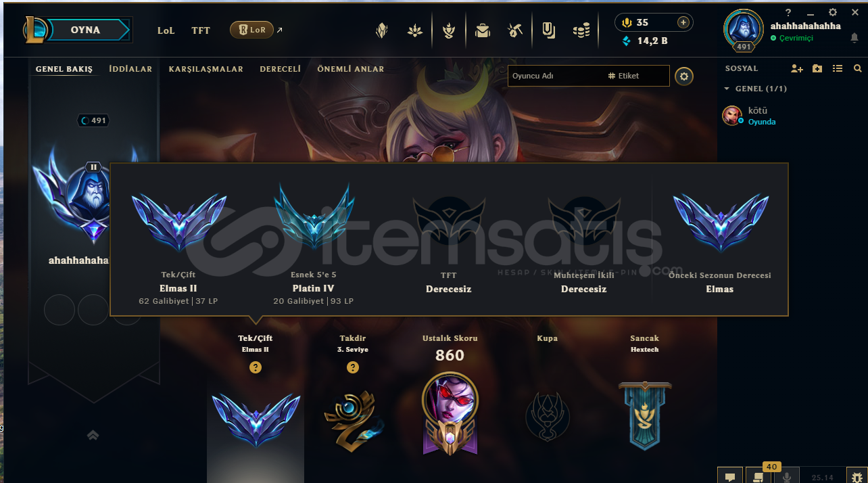
Task: Click the Oyuncu Adı search field
Action: tap(556, 76)
